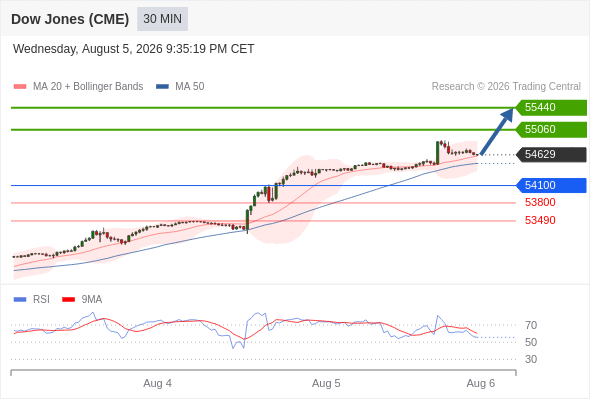Click the blue upward forecast arrow

[x=497, y=131]
